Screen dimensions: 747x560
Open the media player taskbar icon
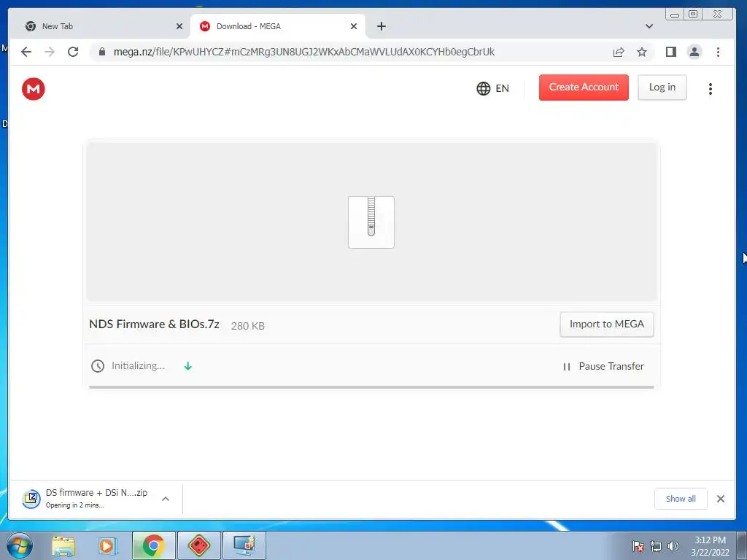pyautogui.click(x=108, y=545)
